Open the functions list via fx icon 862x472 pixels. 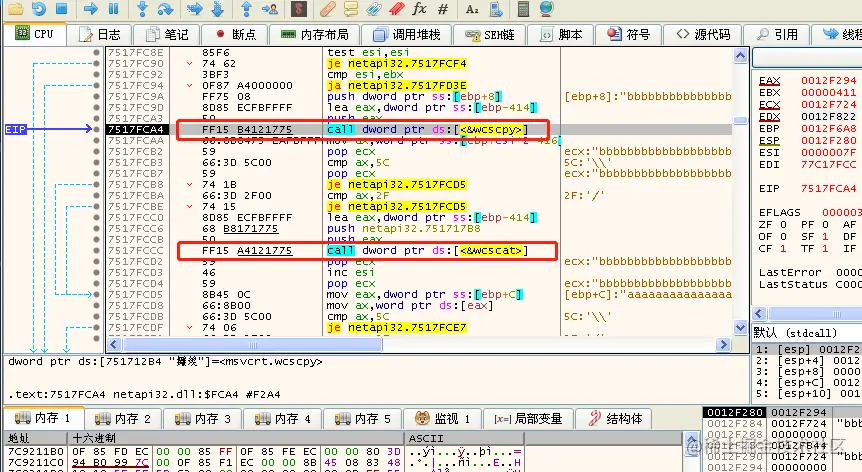419,8
